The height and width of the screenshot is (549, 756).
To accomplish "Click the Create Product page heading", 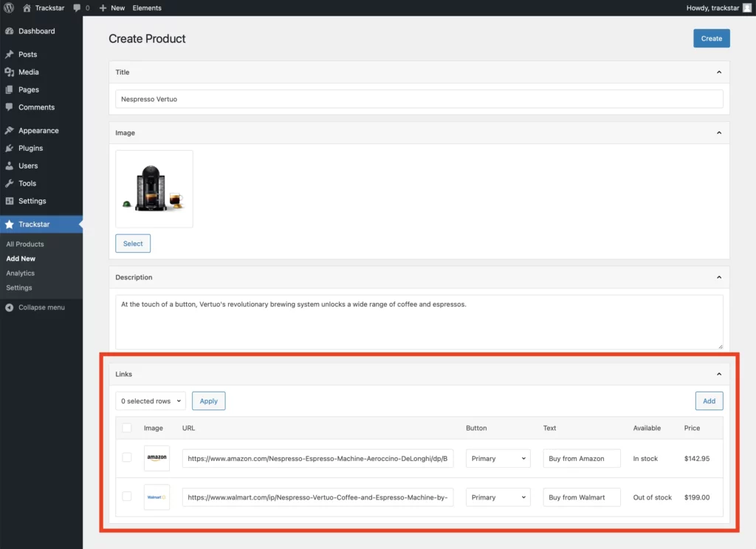I will tap(147, 38).
